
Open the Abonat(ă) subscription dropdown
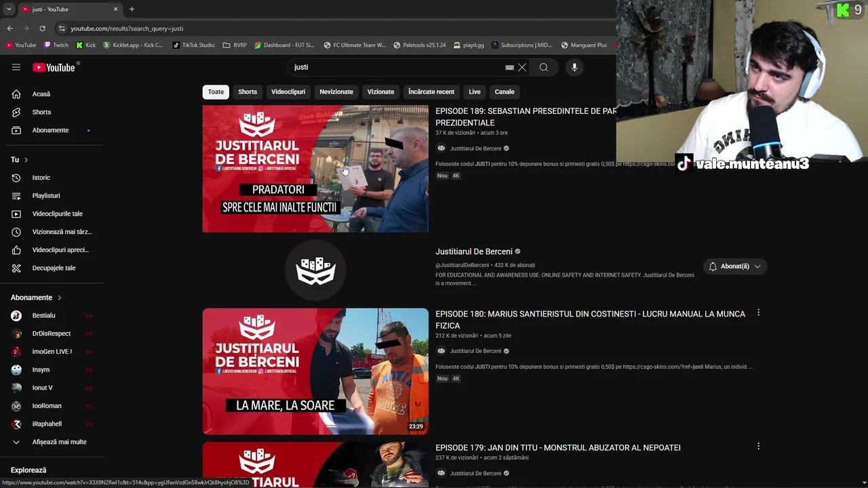(735, 266)
